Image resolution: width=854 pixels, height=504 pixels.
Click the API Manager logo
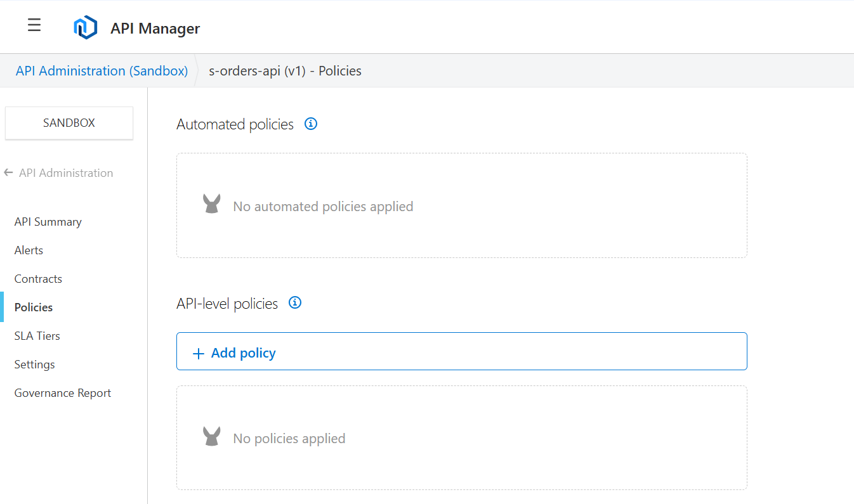[86, 27]
